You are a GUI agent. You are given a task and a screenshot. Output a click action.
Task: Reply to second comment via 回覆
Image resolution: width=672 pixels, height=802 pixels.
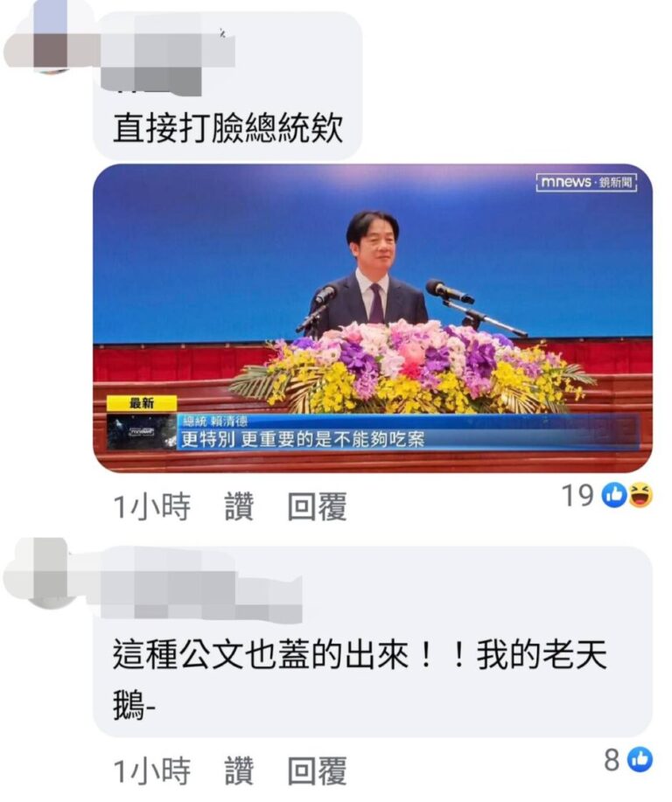(317, 771)
